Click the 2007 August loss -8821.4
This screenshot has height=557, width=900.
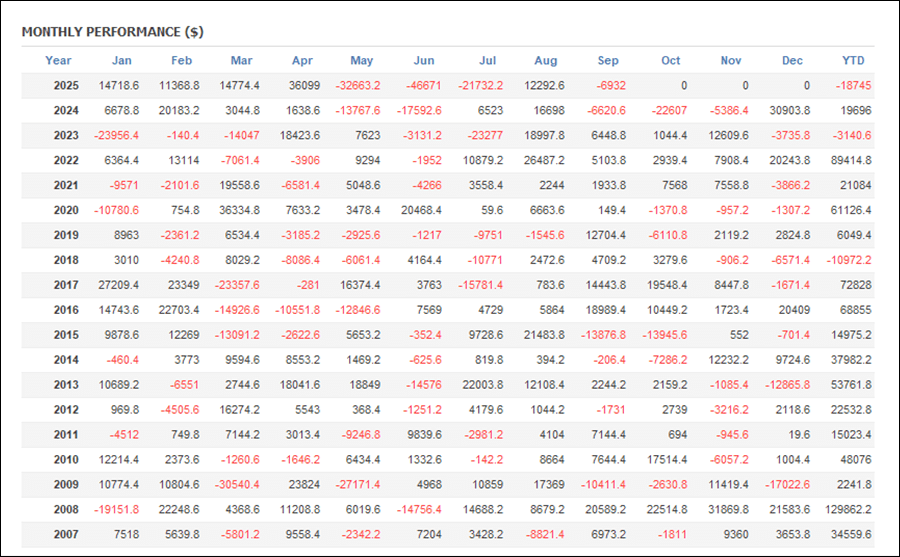coord(546,533)
